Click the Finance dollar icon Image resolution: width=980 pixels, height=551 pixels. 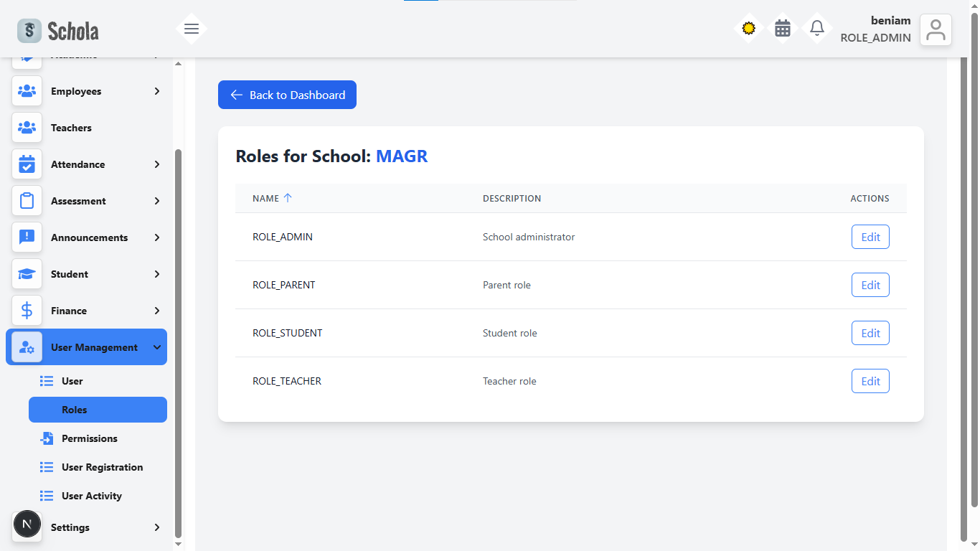27,311
